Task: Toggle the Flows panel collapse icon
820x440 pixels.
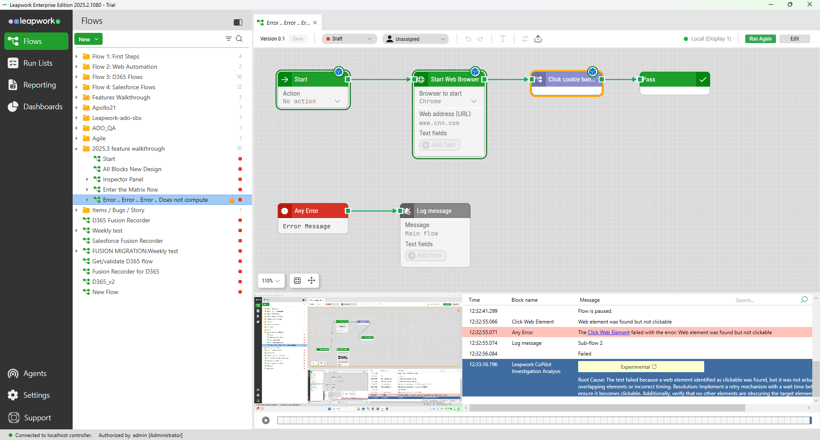Action: point(238,22)
